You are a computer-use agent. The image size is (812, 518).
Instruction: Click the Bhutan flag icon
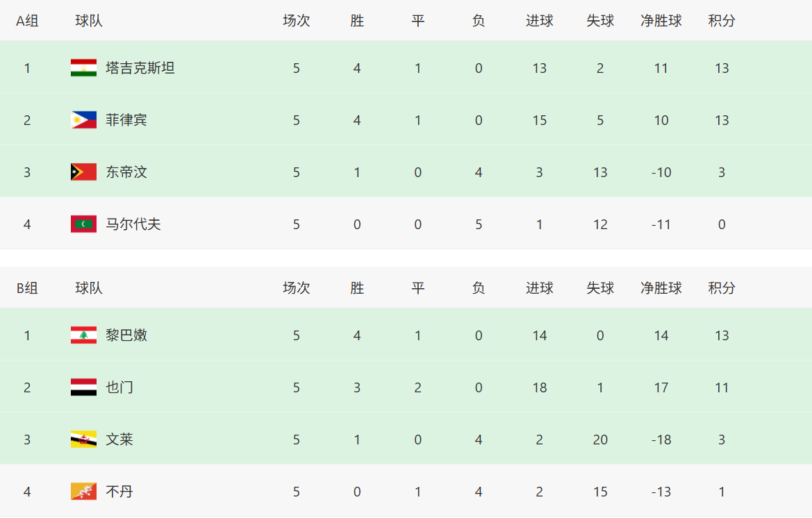[x=83, y=492]
